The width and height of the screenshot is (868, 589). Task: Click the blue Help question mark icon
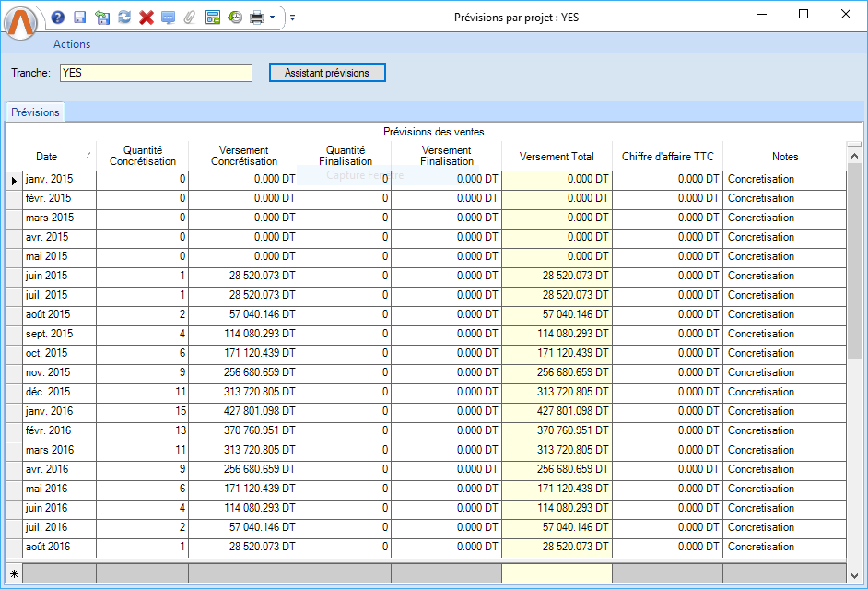pos(58,17)
